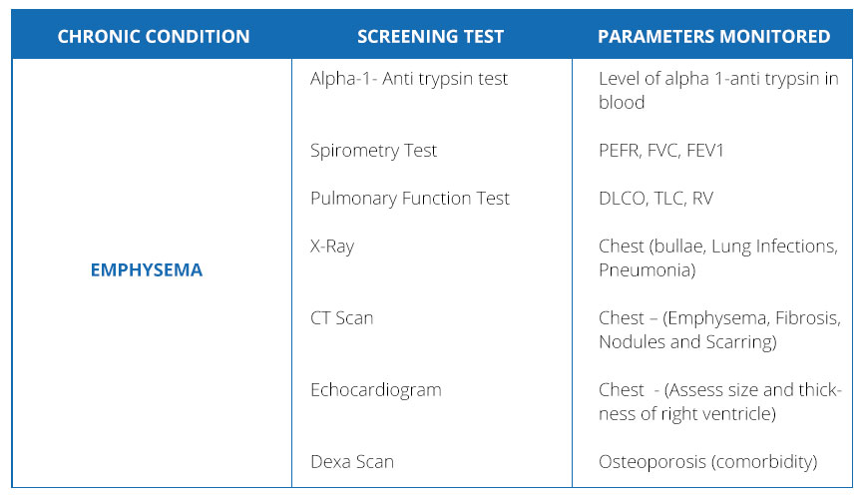Click the Alpha-1- Anti trypsin test entry
868x499 pixels.
coord(408,79)
